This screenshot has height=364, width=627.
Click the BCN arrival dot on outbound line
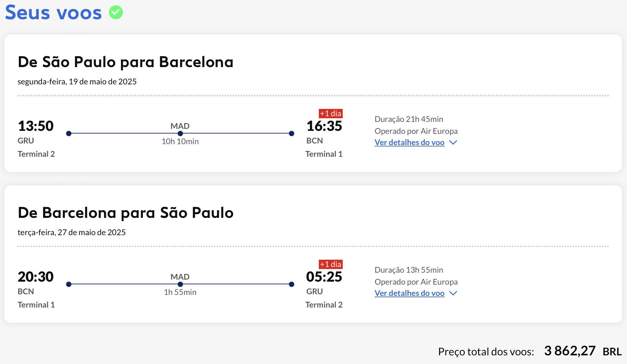(x=292, y=134)
